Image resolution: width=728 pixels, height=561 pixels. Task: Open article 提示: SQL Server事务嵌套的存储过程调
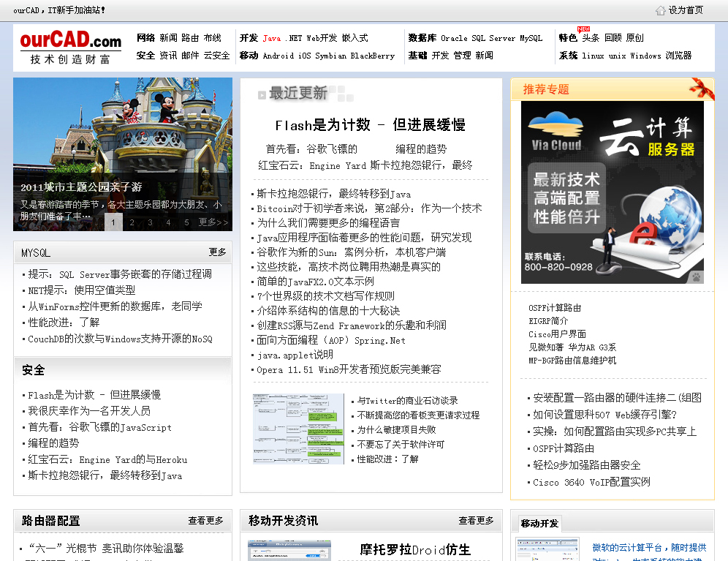tap(120, 274)
